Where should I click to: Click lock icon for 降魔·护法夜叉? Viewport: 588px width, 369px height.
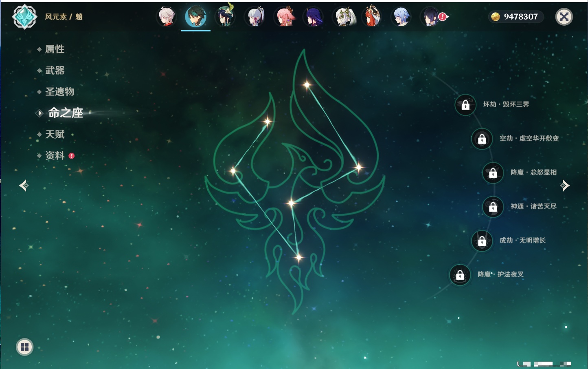tap(460, 275)
